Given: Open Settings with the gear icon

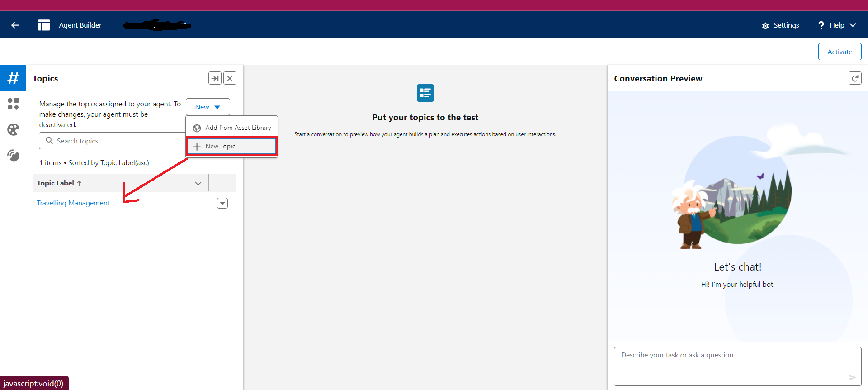Looking at the screenshot, I should (780, 25).
